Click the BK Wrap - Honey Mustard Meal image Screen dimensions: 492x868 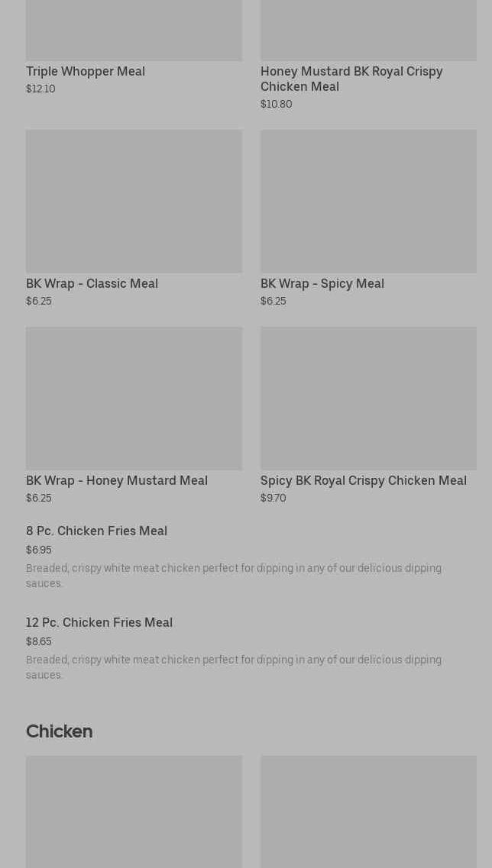tap(134, 398)
